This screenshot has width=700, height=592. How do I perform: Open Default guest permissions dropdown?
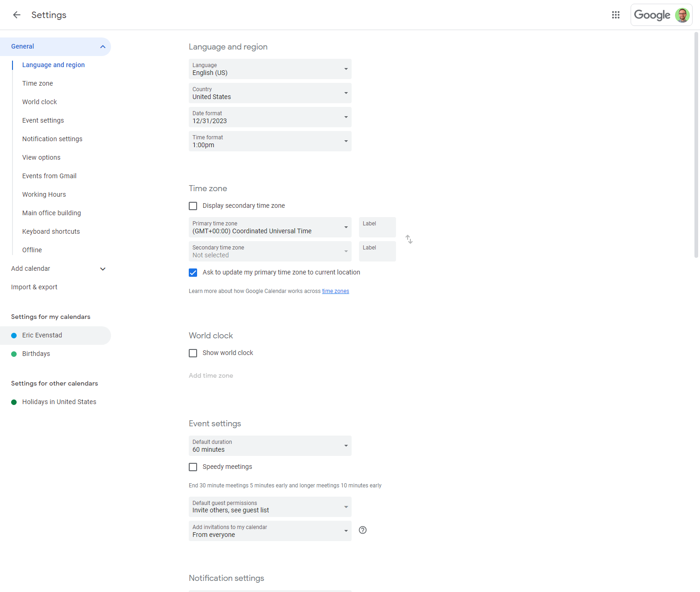pyautogui.click(x=270, y=507)
